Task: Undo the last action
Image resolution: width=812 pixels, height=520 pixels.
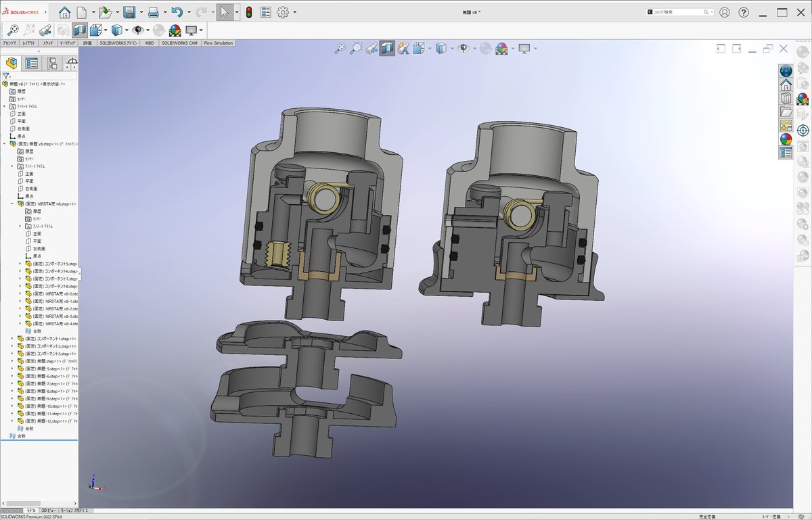Action: click(177, 12)
